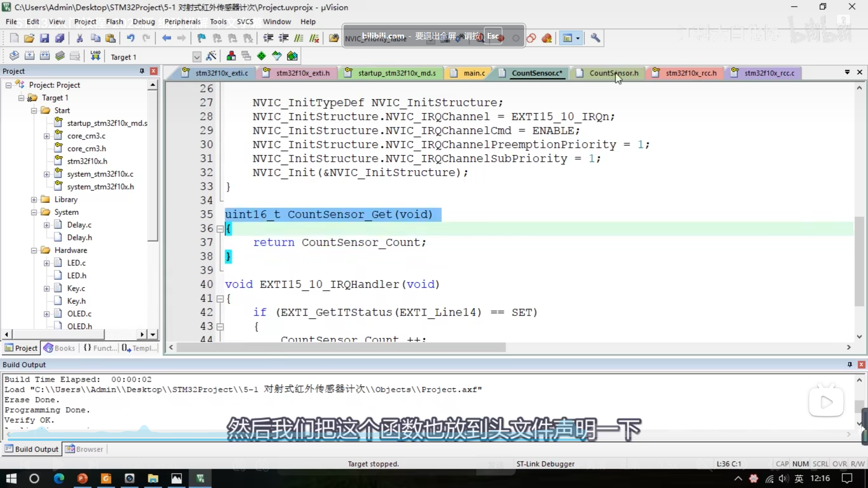This screenshot has width=868, height=488.
Task: Open the Browser output tab
Action: click(84, 449)
